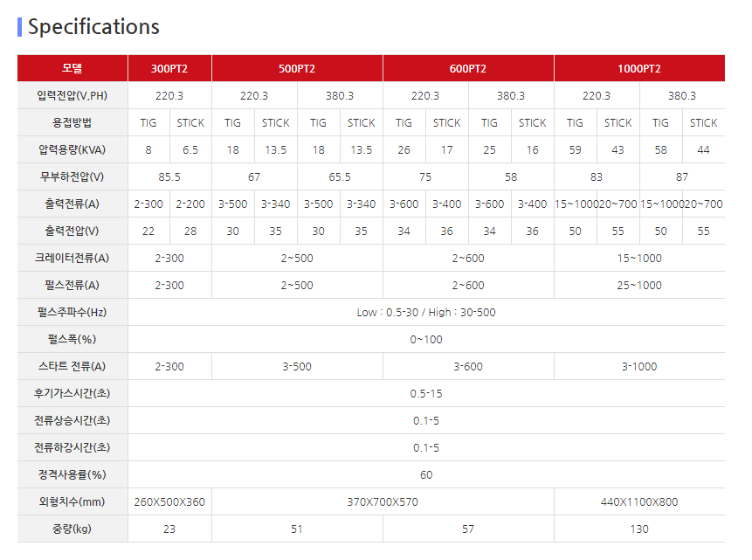Click the 15~1000 crater current value

point(639,259)
